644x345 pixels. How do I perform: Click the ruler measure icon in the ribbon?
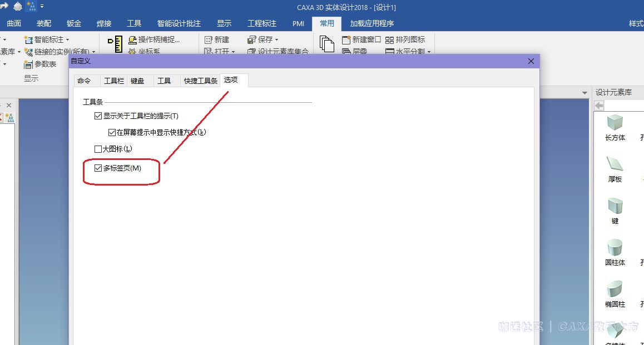[x=116, y=44]
